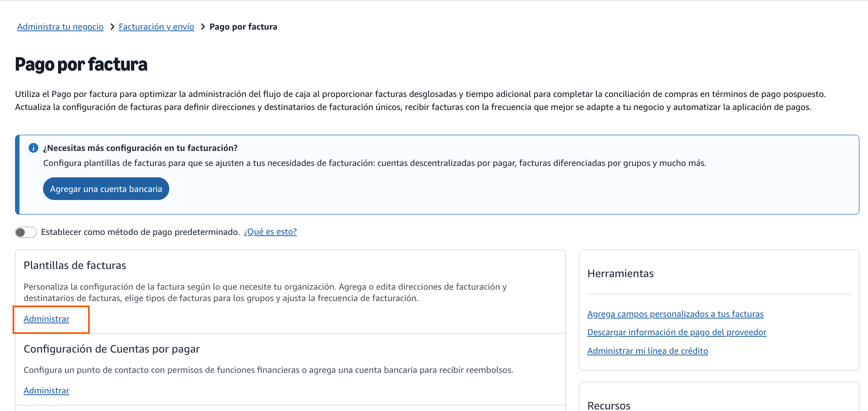Navigate to 'Facturación y envío' breadcrumb

(156, 26)
